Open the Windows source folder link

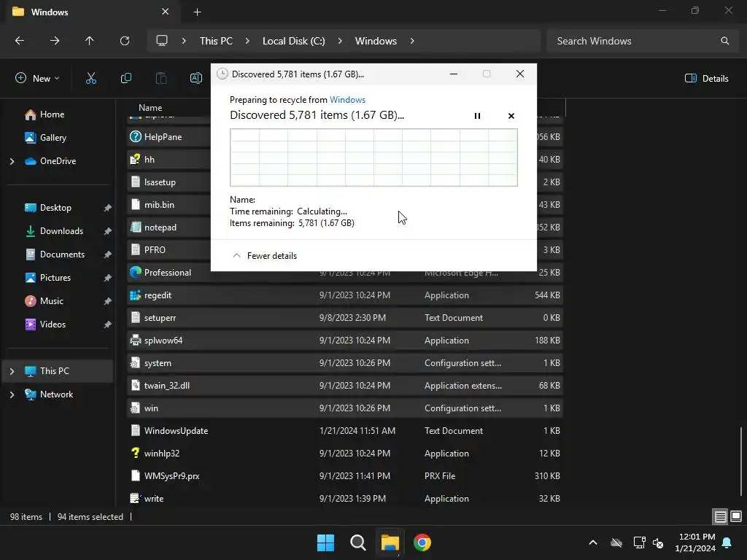[347, 99]
